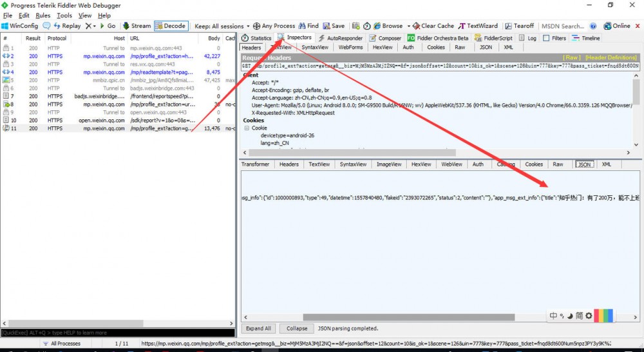Open the Tools menu
Screen dimensions: 644x352
tap(64, 15)
